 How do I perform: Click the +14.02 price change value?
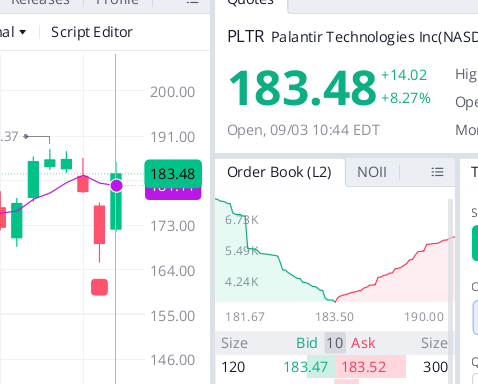[x=404, y=75]
